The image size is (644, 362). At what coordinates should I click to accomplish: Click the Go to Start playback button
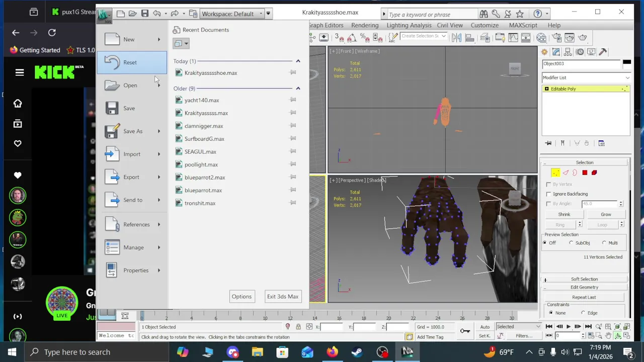(x=549, y=327)
